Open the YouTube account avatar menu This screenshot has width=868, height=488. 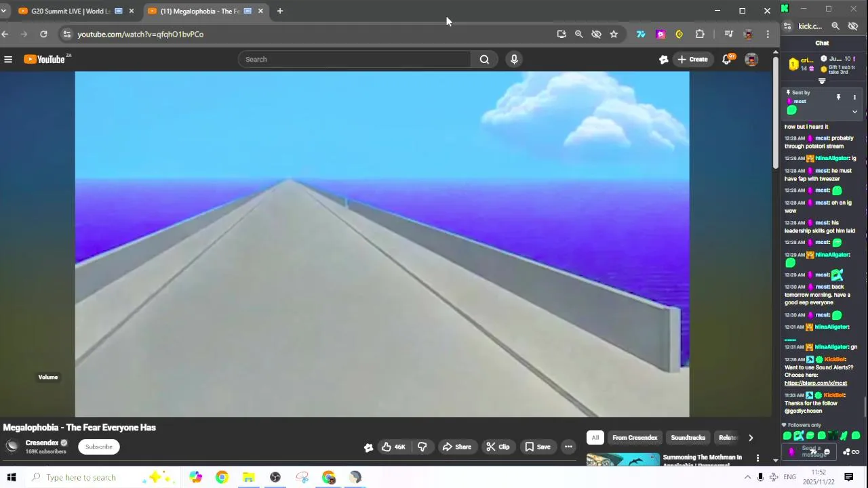coord(751,60)
